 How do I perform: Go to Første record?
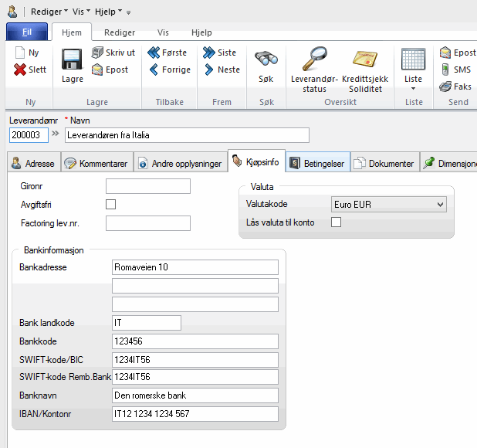point(166,53)
